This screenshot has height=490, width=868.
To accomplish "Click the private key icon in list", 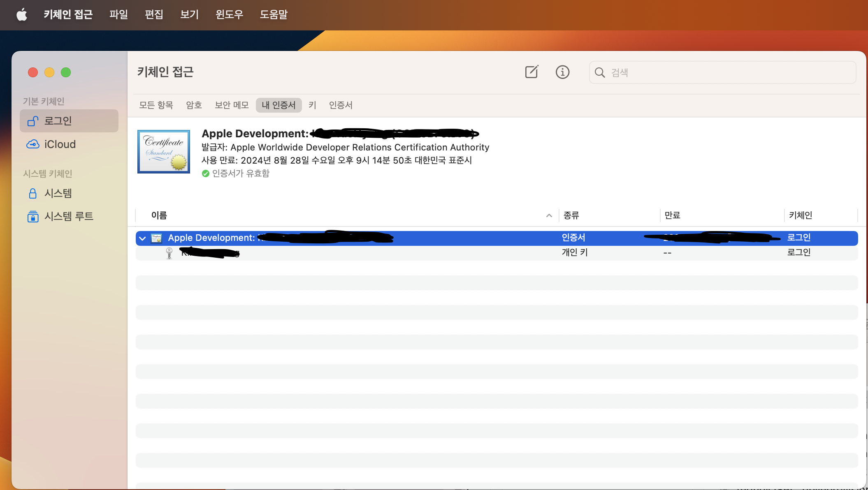I will (x=169, y=253).
